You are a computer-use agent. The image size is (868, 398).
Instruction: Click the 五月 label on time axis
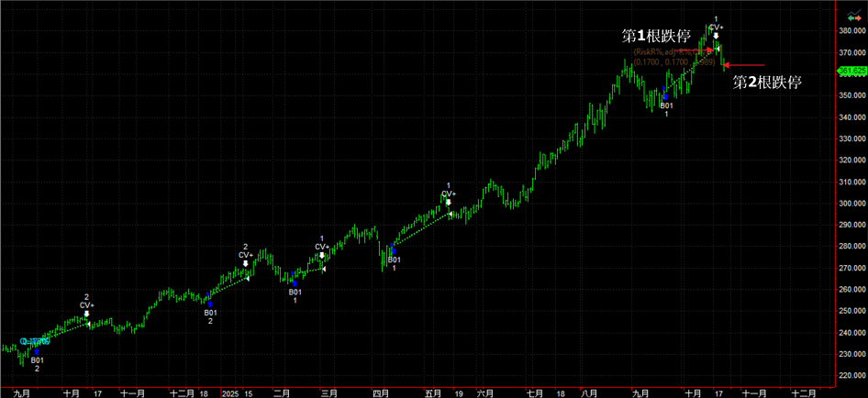[433, 393]
